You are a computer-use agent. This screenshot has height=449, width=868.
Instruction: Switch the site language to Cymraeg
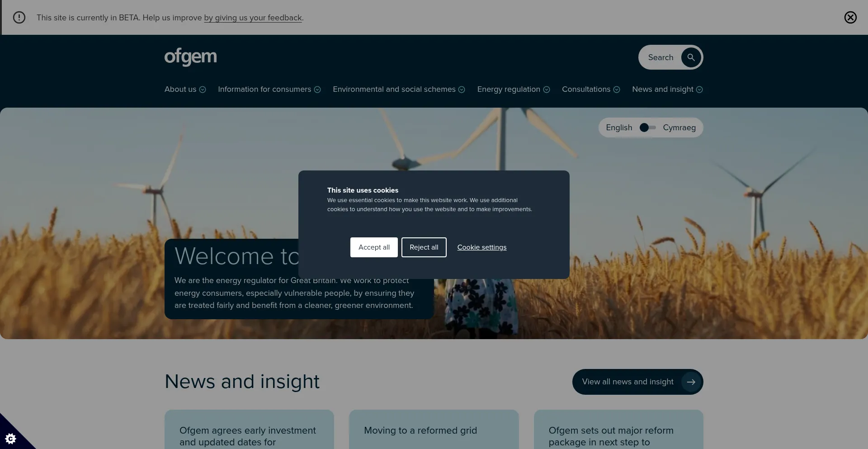point(679,127)
